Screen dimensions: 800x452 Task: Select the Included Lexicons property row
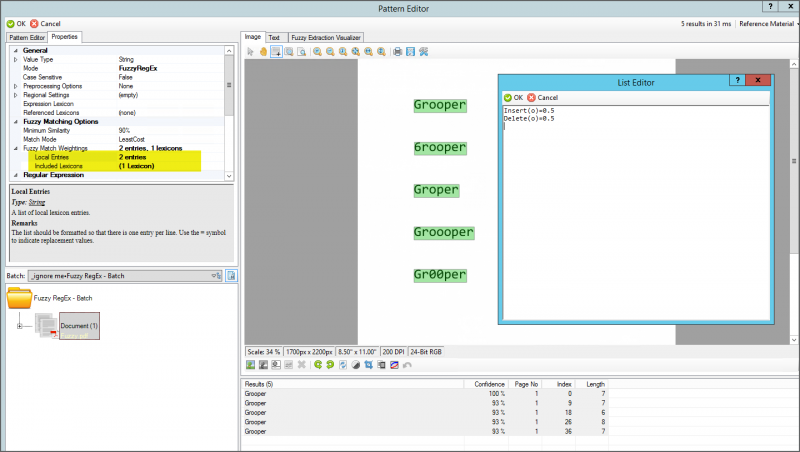click(115, 166)
